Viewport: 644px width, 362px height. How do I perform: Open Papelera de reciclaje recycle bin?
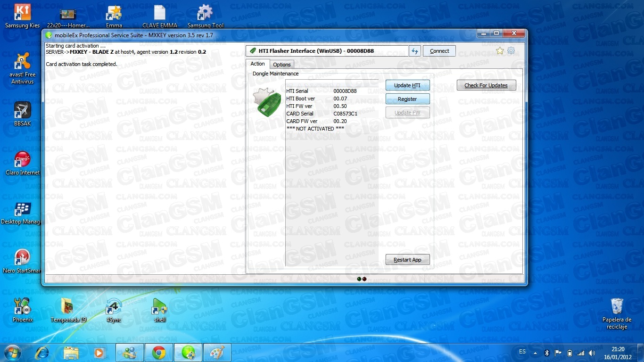(x=617, y=313)
